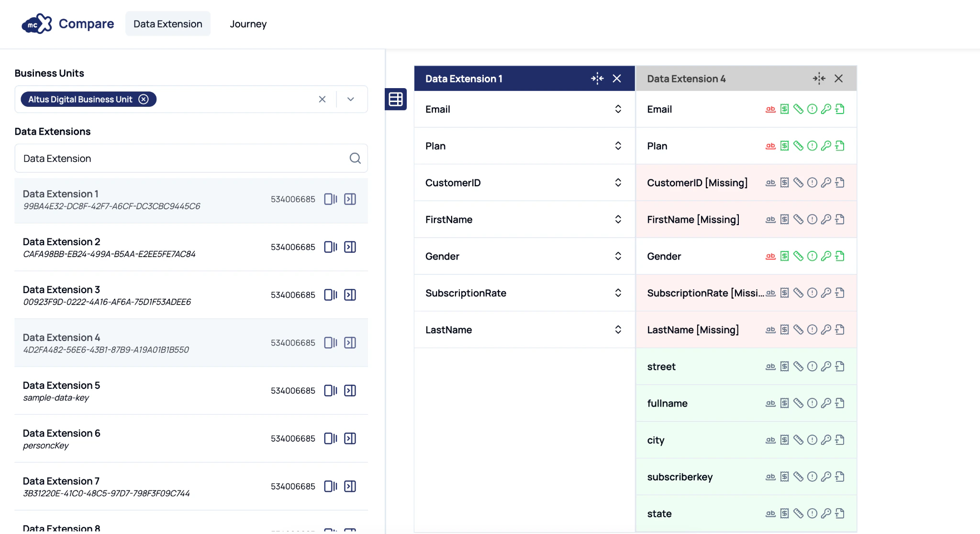Click the Compare brand title

86,23
